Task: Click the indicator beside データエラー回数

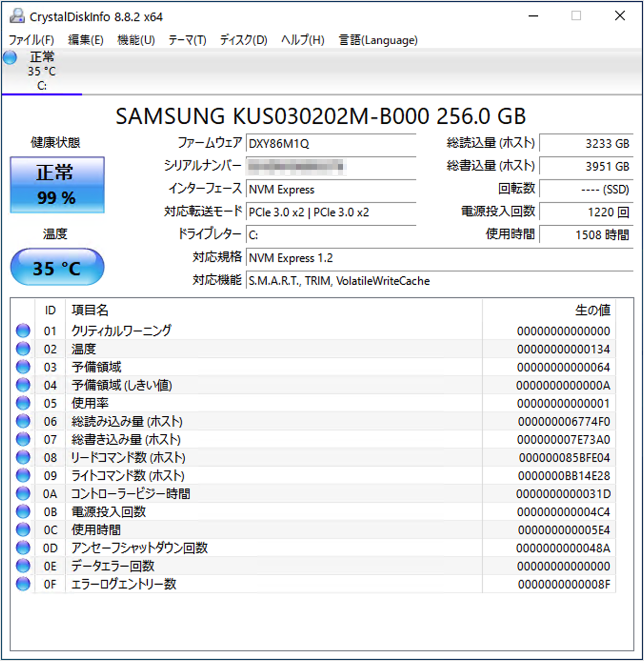Action: (x=22, y=566)
